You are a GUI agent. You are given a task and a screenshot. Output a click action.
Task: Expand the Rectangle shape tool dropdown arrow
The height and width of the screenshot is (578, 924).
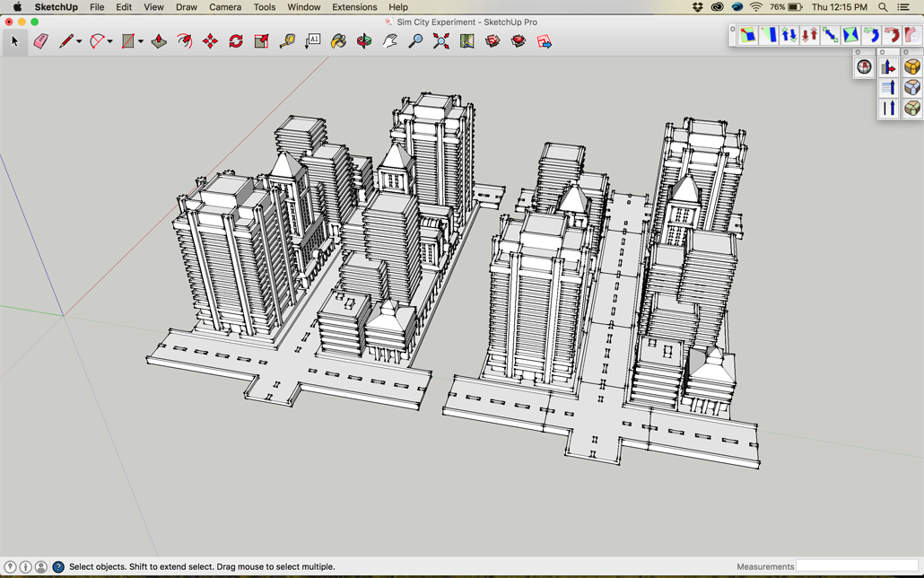[x=141, y=42]
